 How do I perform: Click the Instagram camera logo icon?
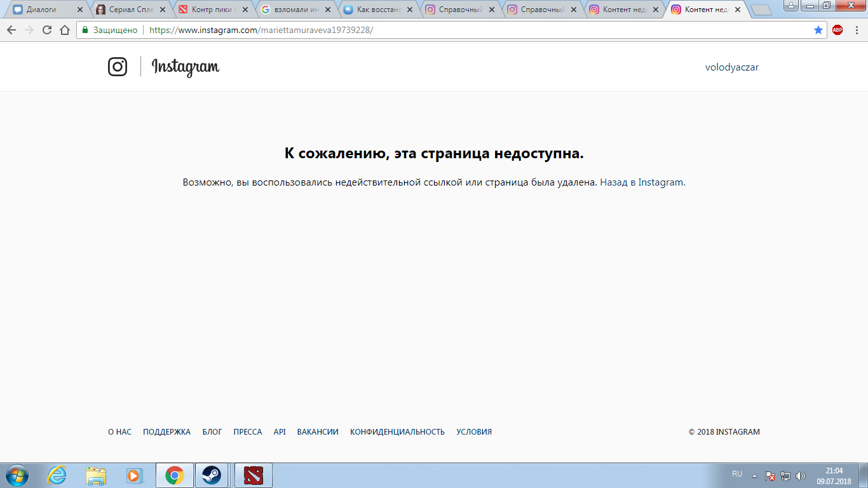pyautogui.click(x=118, y=67)
